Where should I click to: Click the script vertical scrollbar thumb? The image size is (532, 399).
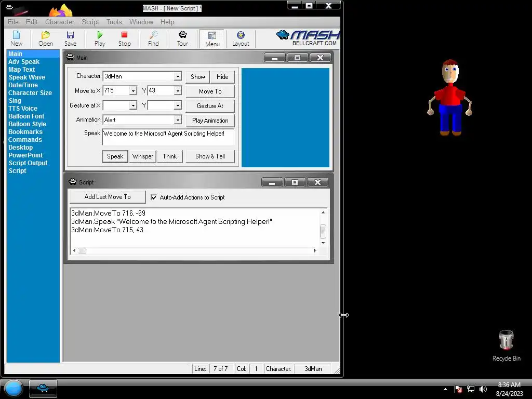(323, 231)
